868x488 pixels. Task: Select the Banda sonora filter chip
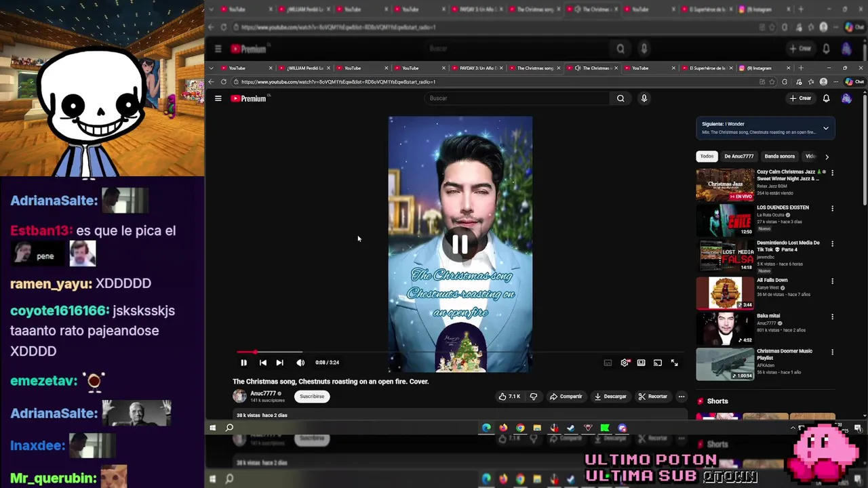coord(779,157)
